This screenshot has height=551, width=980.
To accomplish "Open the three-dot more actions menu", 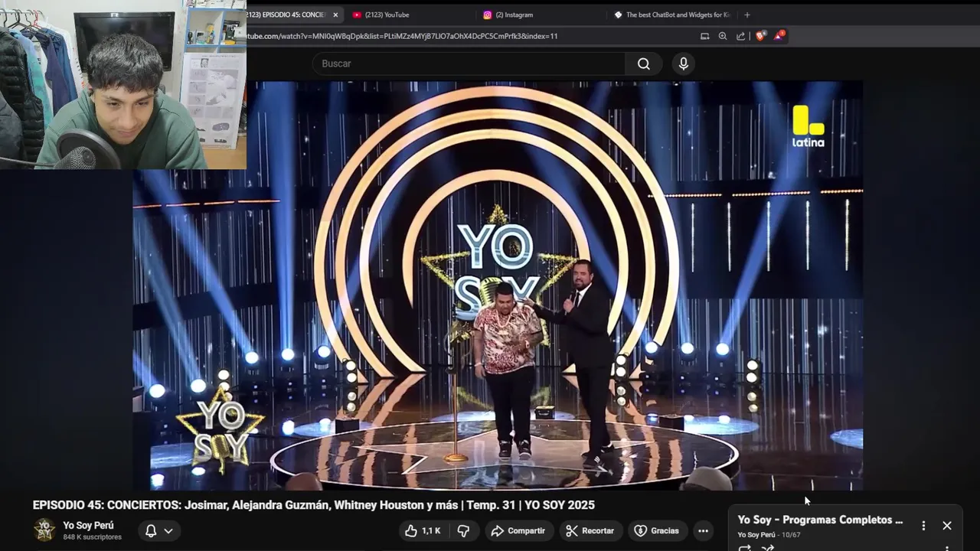I will click(x=703, y=530).
